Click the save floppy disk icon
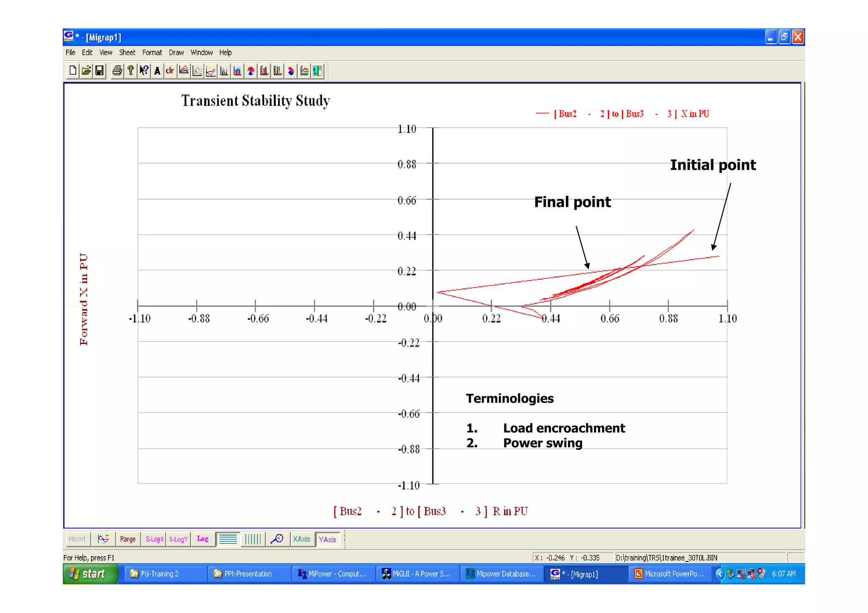This screenshot has width=868, height=613. 100,71
